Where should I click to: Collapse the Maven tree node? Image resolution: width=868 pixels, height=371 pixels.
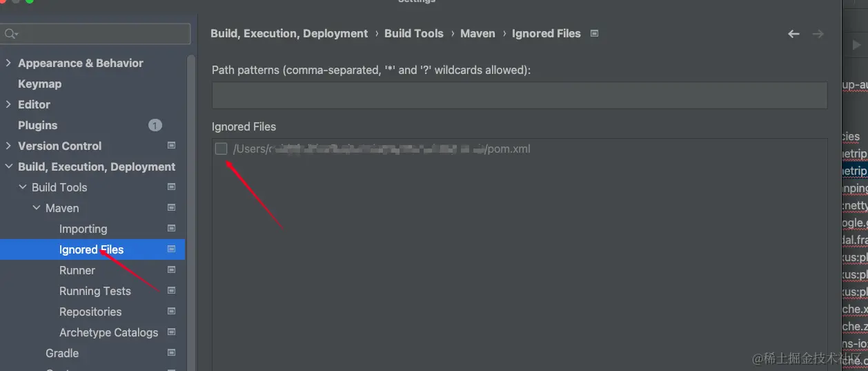click(x=37, y=208)
